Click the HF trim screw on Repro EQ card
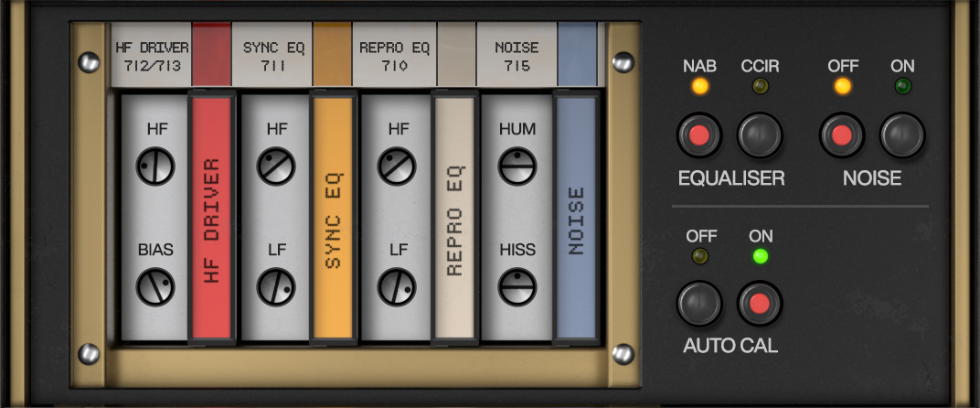 click(x=397, y=166)
